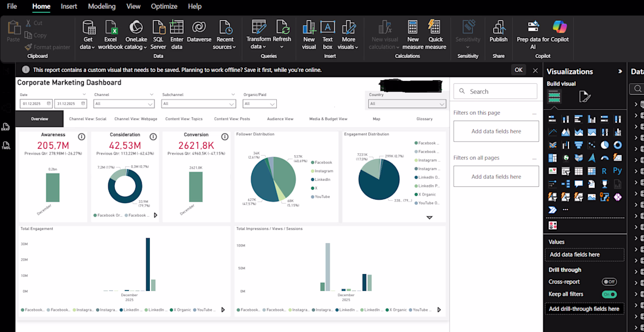Turn off Keep all filters toggle

[x=609, y=294]
